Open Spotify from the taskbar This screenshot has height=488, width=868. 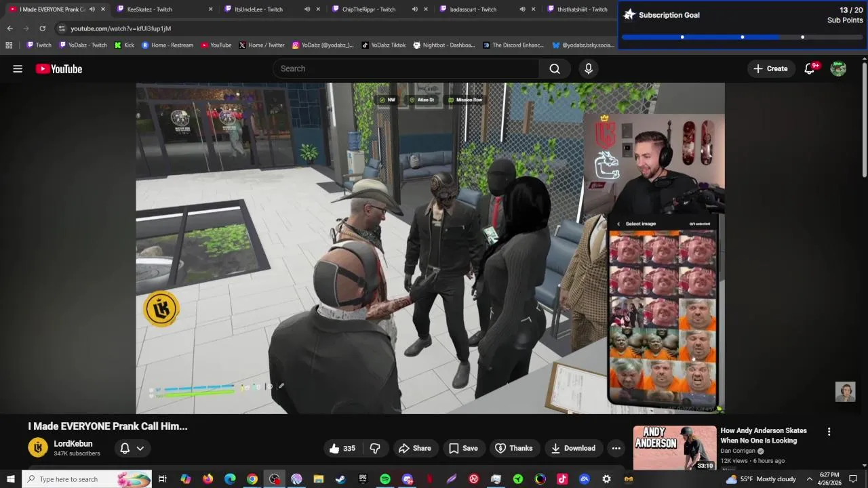[x=385, y=479]
